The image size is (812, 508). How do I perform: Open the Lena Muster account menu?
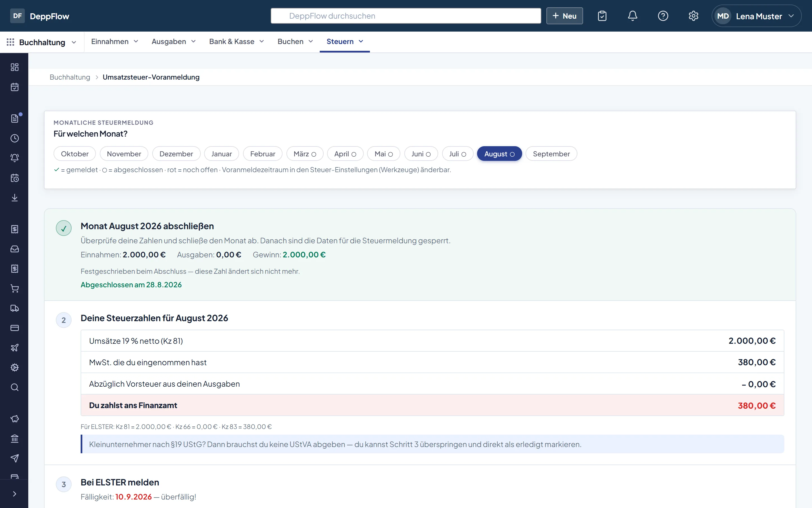756,16
